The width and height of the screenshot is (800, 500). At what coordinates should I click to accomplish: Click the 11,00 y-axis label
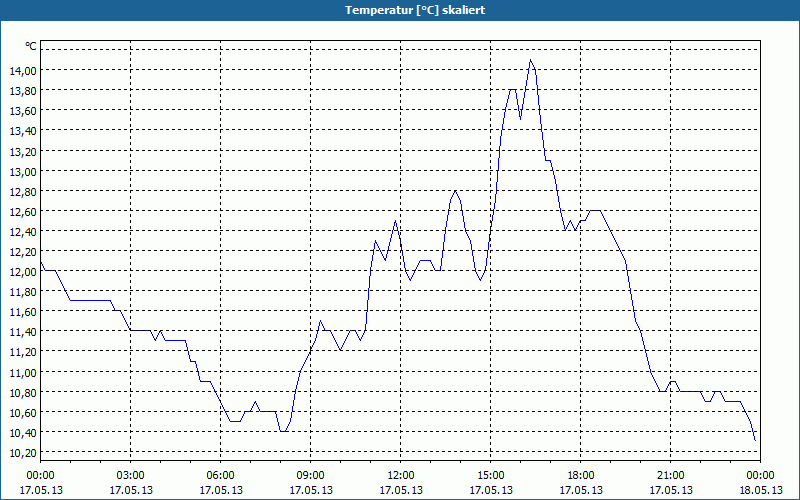[x=23, y=372]
